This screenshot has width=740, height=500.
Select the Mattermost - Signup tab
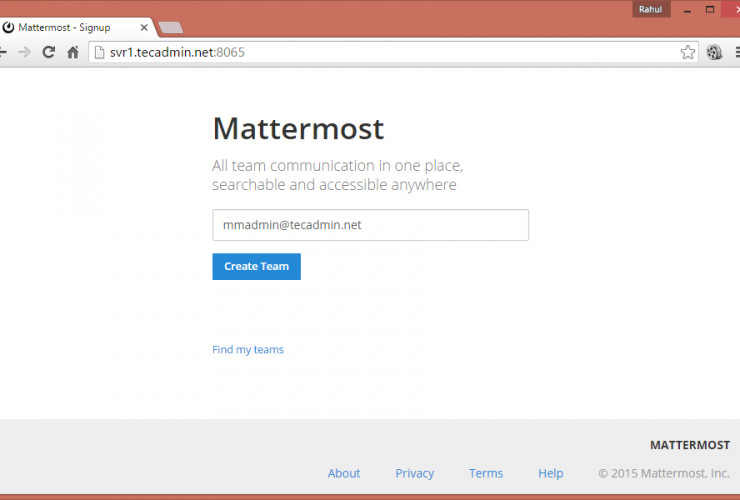point(70,27)
